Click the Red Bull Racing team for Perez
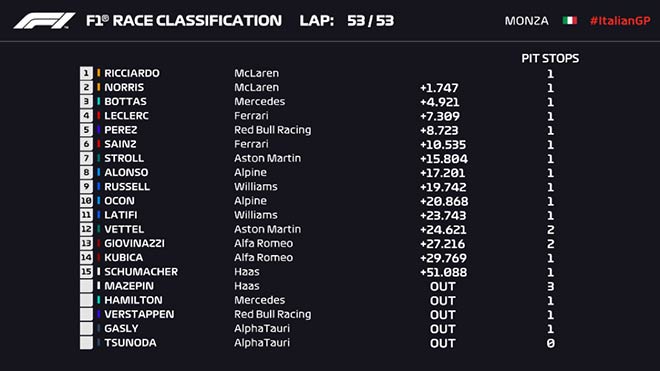Viewport: 660px width, 371px height. pyautogui.click(x=273, y=130)
